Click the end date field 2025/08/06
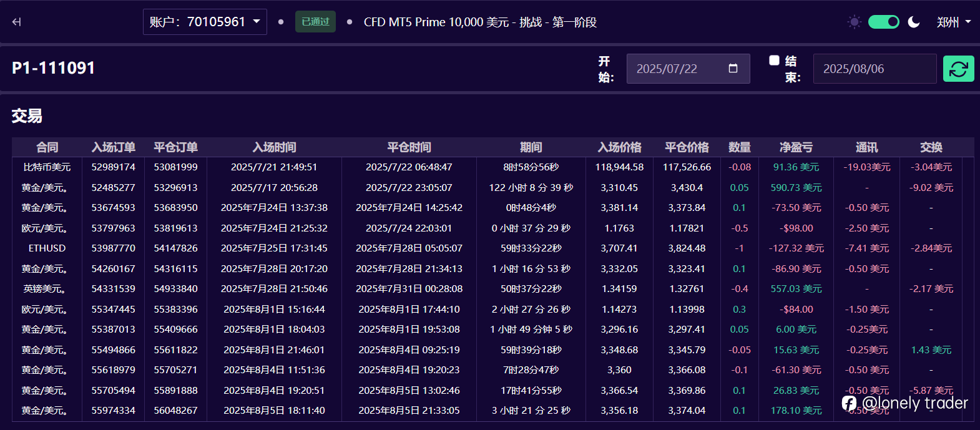Image resolution: width=980 pixels, height=430 pixels. [875, 69]
